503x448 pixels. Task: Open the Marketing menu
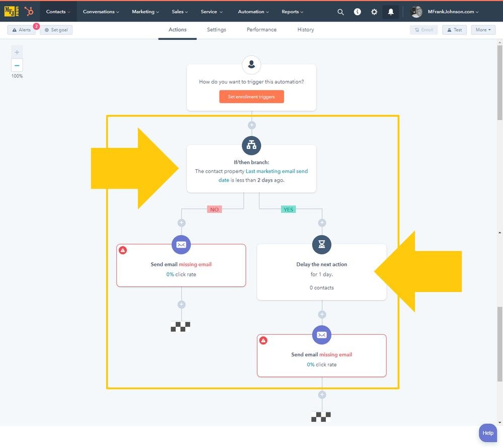(145, 11)
